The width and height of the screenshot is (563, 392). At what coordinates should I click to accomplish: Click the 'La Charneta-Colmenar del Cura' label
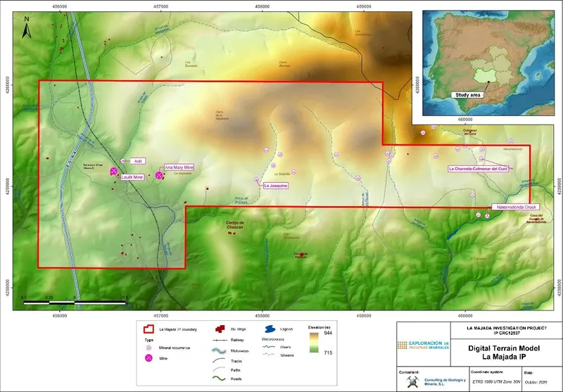479,169
